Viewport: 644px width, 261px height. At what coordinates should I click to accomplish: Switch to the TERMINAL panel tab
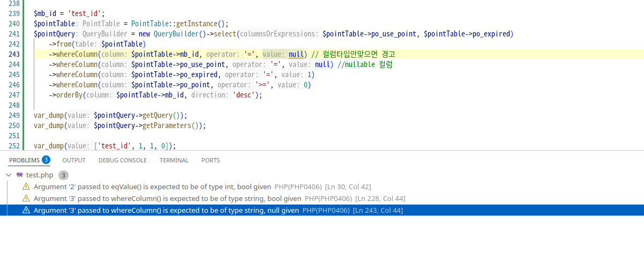(174, 160)
